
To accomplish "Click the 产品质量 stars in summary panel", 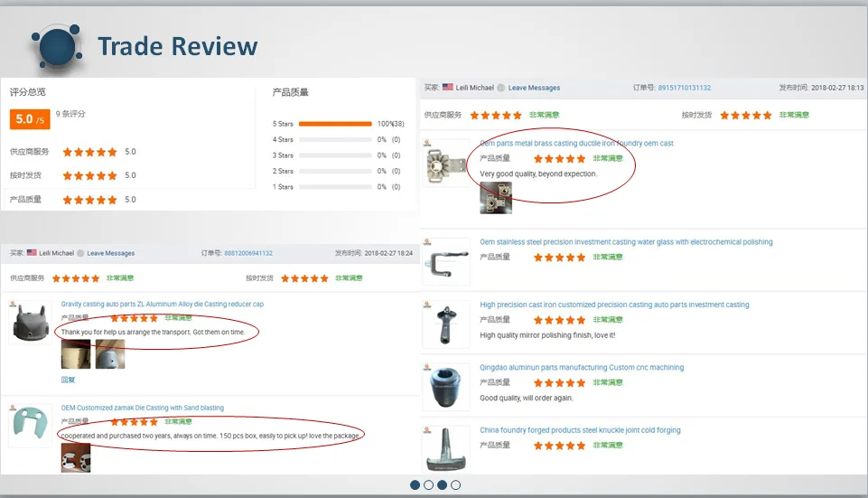I will pyautogui.click(x=89, y=200).
